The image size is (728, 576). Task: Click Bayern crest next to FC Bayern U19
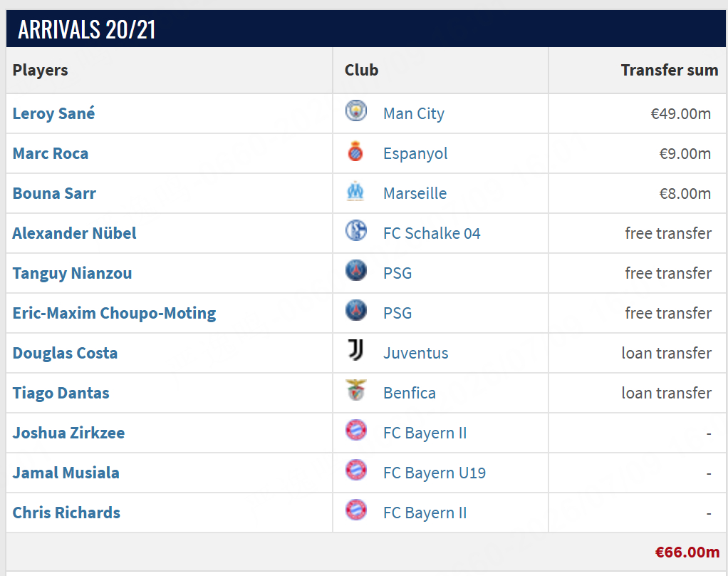pos(356,470)
